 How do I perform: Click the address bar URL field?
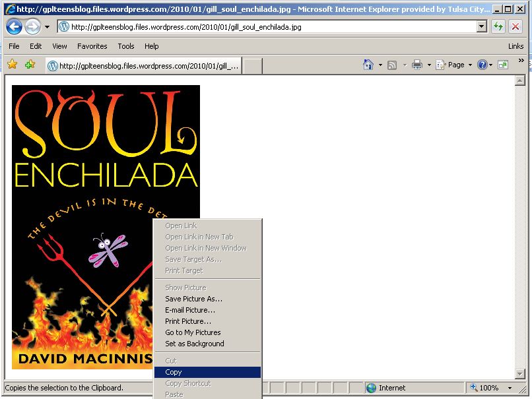[x=267, y=27]
